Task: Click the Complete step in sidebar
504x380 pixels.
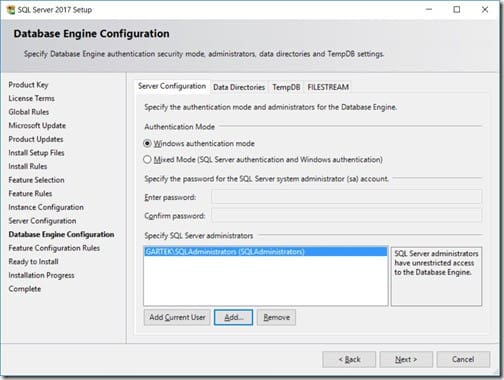Action: click(25, 289)
